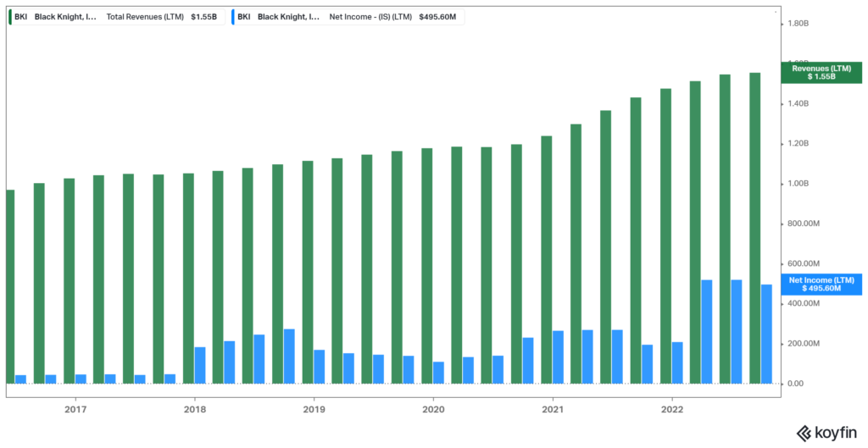The image size is (868, 448).
Task: Click the last green revenue bar
Action: point(754,229)
